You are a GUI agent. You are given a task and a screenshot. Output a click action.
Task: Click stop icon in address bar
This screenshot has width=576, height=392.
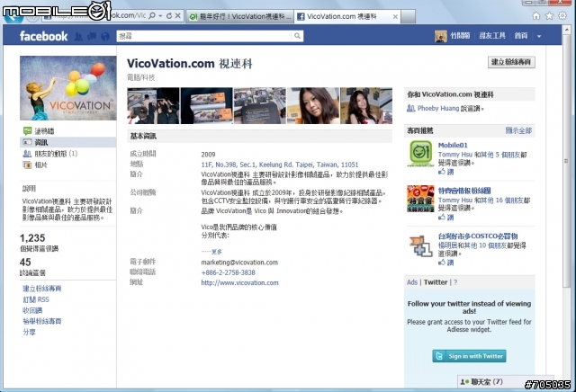pos(178,16)
